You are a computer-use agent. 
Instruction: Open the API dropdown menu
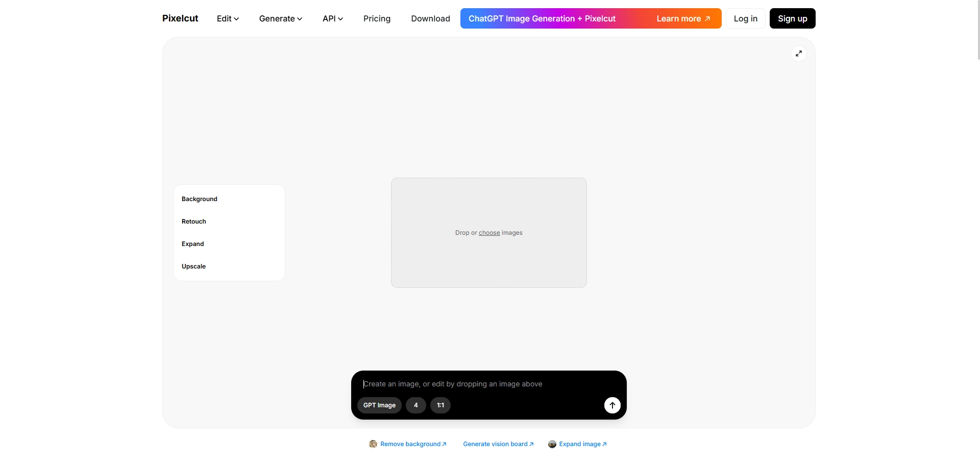point(332,18)
